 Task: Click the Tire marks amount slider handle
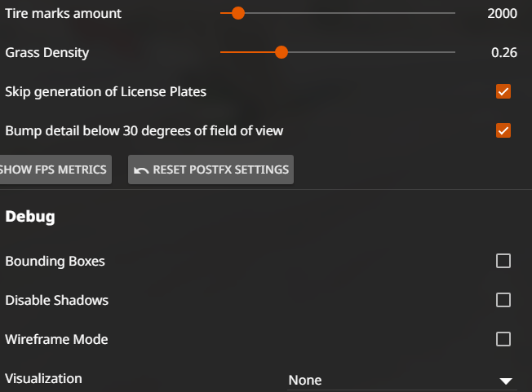coord(238,13)
